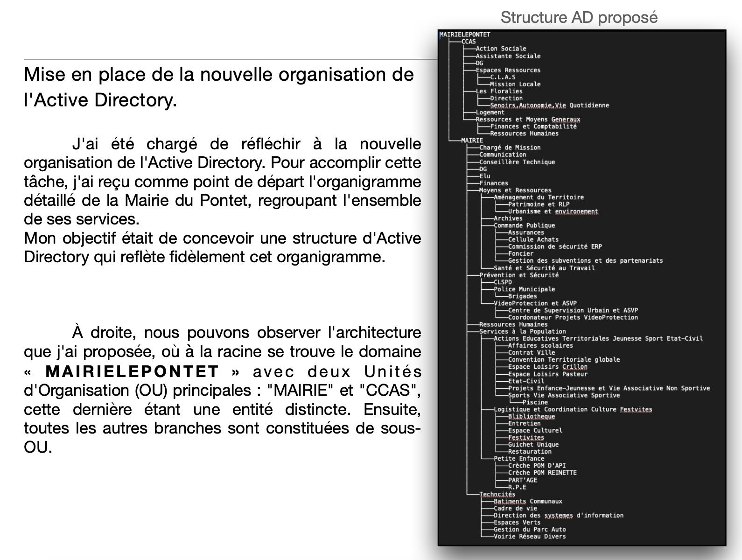Click the 'Logement' entry
Screen dimensions: 742x560
490,112
